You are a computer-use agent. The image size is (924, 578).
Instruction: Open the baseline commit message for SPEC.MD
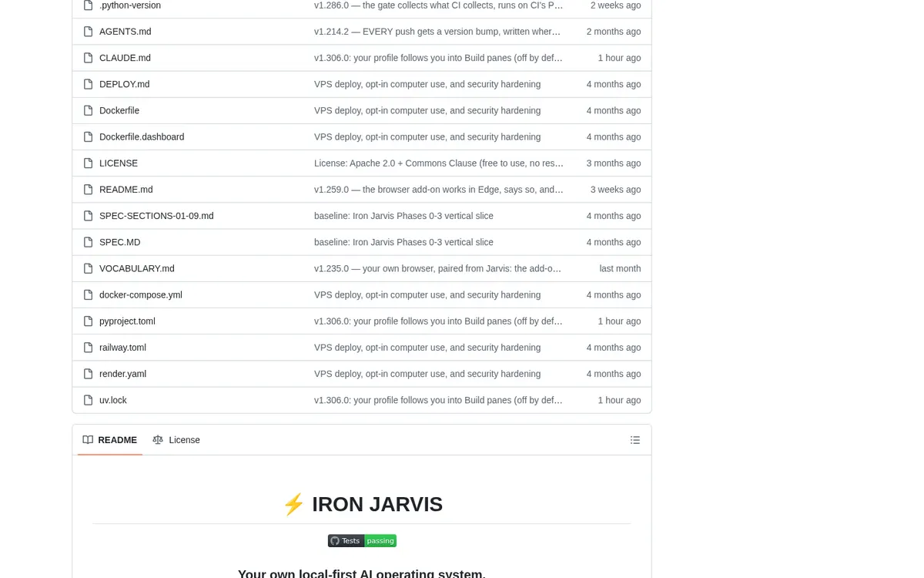click(x=403, y=242)
